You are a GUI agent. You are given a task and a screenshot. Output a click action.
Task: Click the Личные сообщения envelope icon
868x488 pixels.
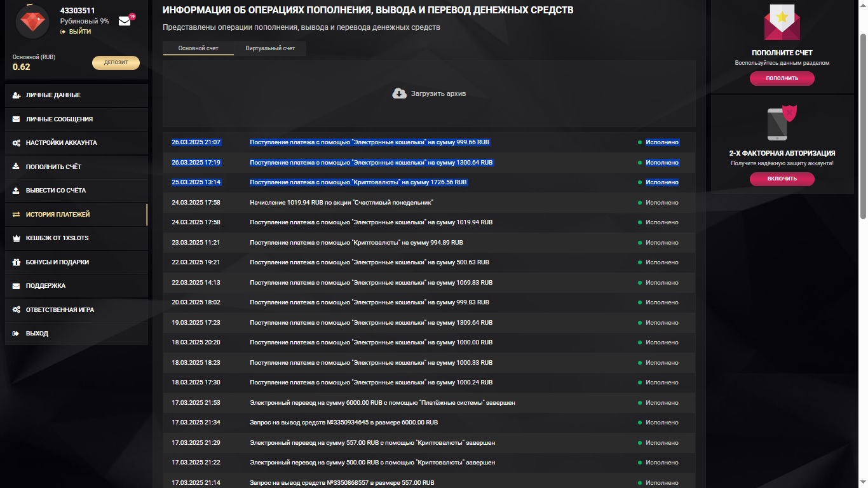click(16, 119)
